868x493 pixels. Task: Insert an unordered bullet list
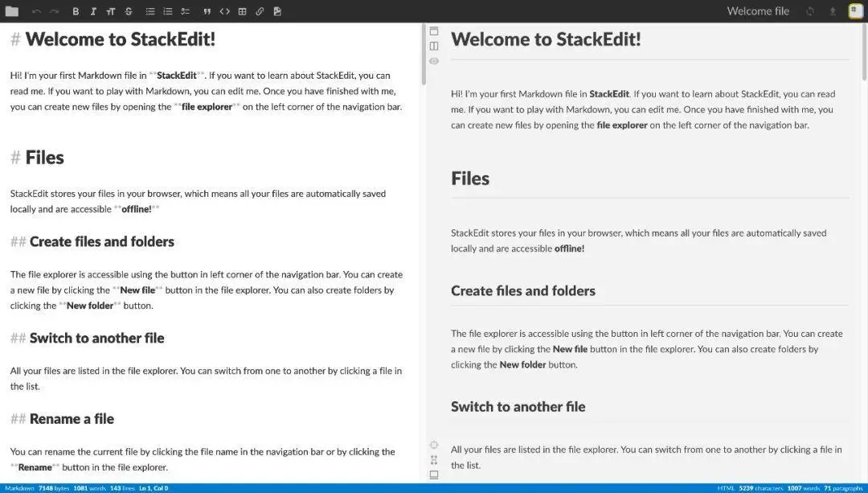click(x=150, y=11)
